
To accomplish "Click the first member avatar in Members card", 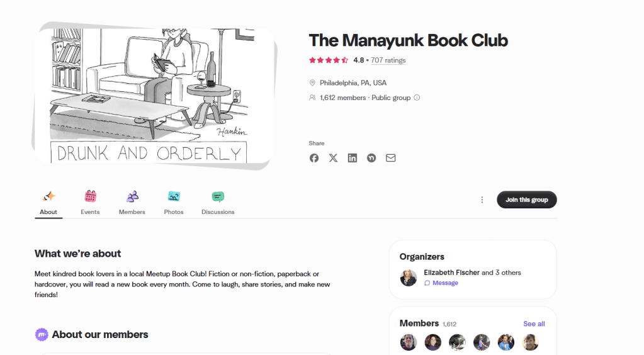I will point(409,342).
